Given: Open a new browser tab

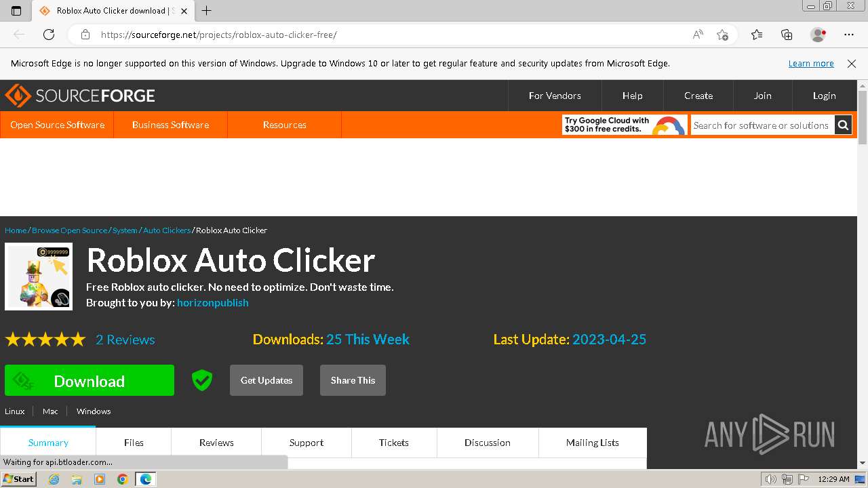Looking at the screenshot, I should (x=207, y=11).
